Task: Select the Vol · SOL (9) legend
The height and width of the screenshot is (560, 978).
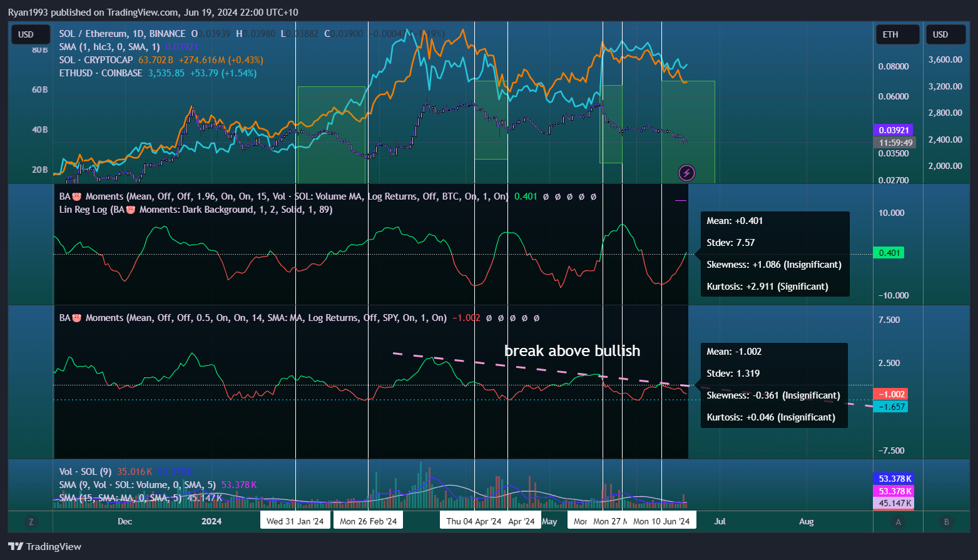Action: (x=85, y=472)
